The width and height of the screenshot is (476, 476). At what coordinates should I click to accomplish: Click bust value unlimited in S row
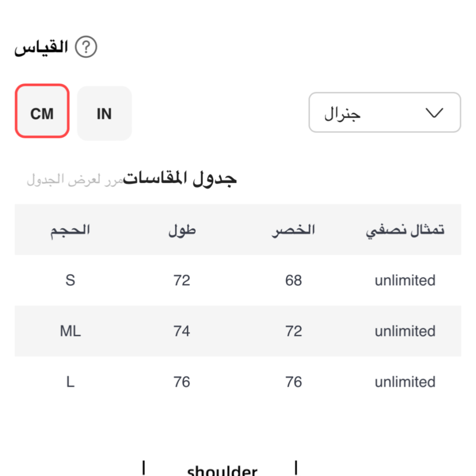click(405, 280)
